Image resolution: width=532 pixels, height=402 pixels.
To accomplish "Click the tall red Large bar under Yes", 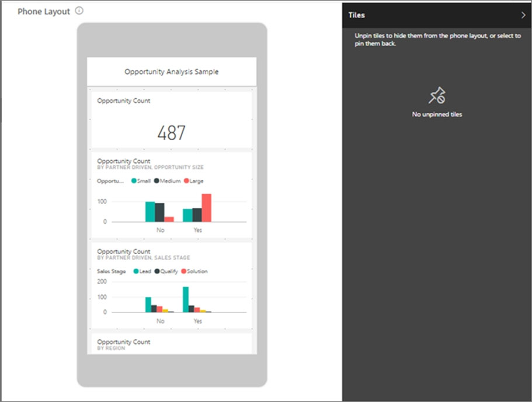I will pyautogui.click(x=206, y=208).
